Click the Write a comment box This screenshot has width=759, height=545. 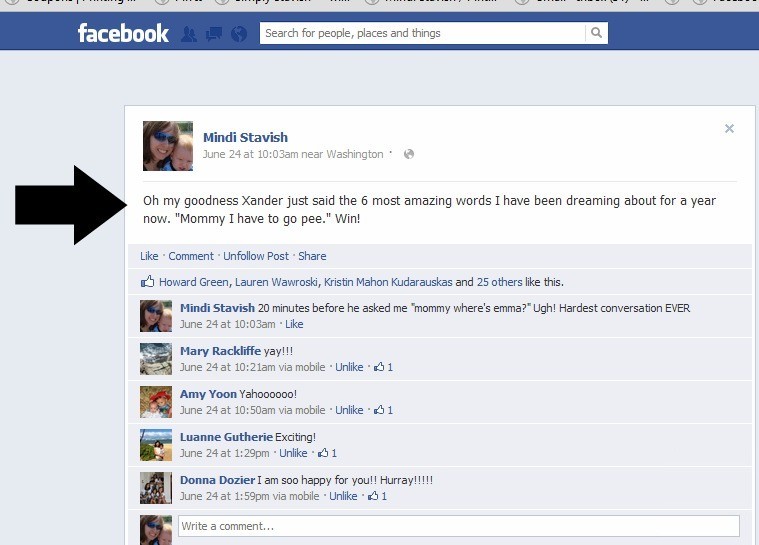[x=459, y=526]
